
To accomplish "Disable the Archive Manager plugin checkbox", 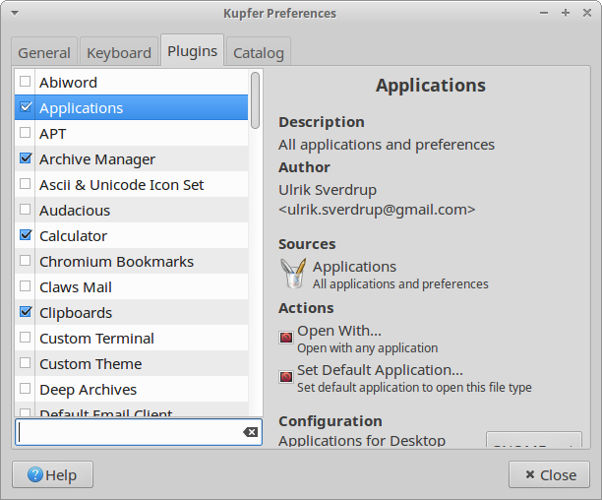I will point(25,158).
